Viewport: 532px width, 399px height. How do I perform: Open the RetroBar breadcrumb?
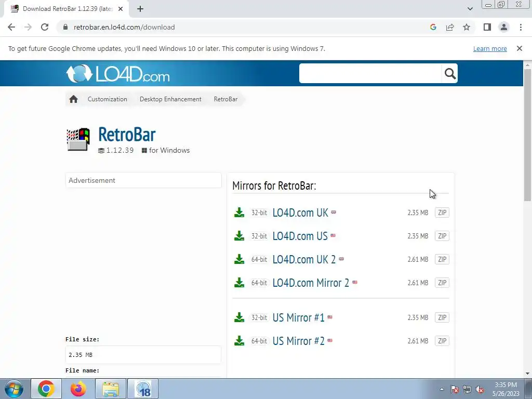tap(225, 99)
